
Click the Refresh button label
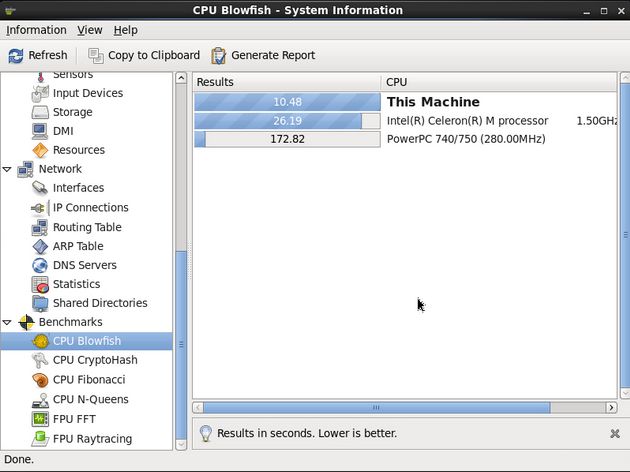point(48,55)
